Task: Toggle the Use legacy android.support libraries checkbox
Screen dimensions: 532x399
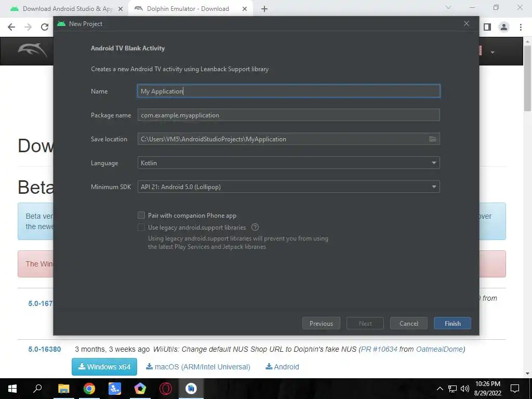Action: pos(141,227)
